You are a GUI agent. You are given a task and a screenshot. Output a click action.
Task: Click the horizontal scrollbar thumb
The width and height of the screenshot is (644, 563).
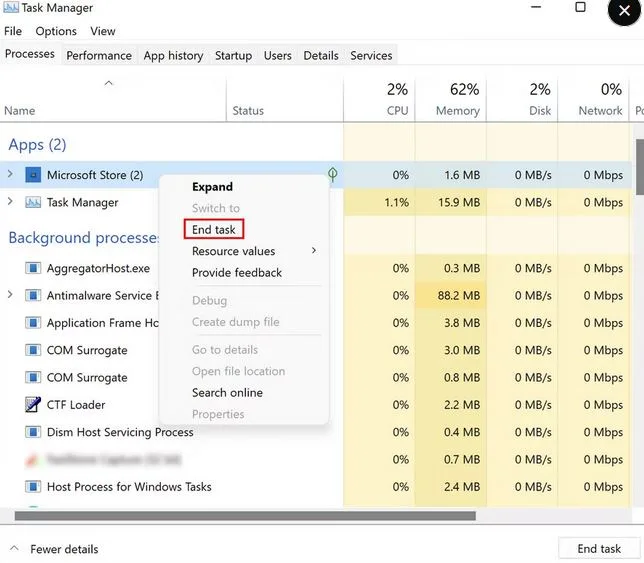click(x=245, y=516)
